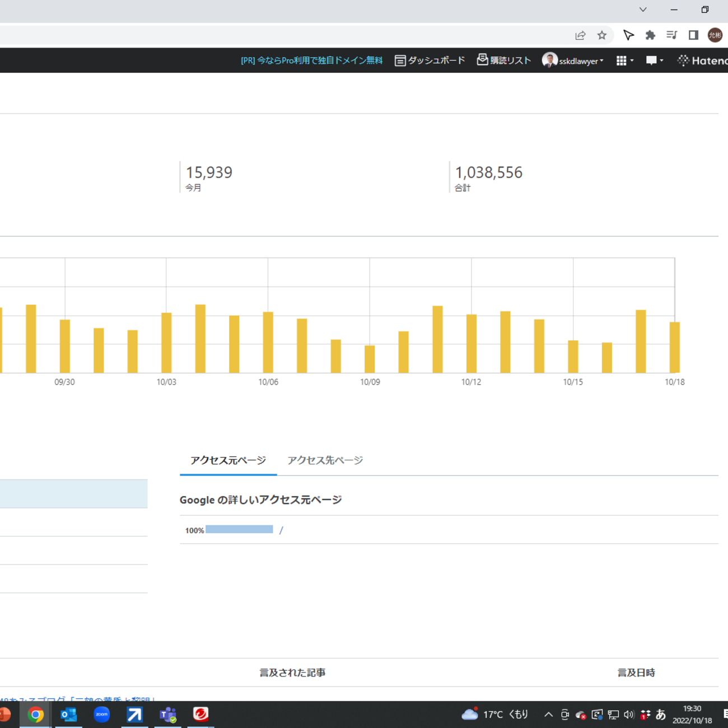
Task: Show hidden system tray icons
Action: coord(548,715)
